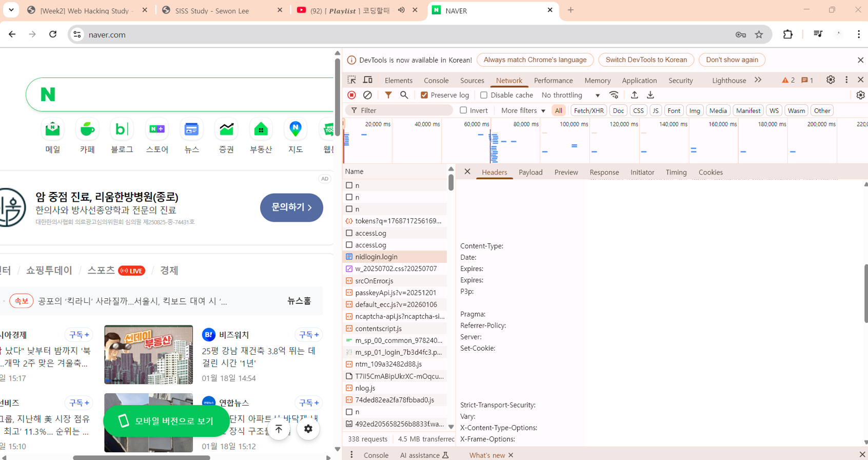Open DevTools settings gear
This screenshot has height=460, width=868.
click(831, 80)
